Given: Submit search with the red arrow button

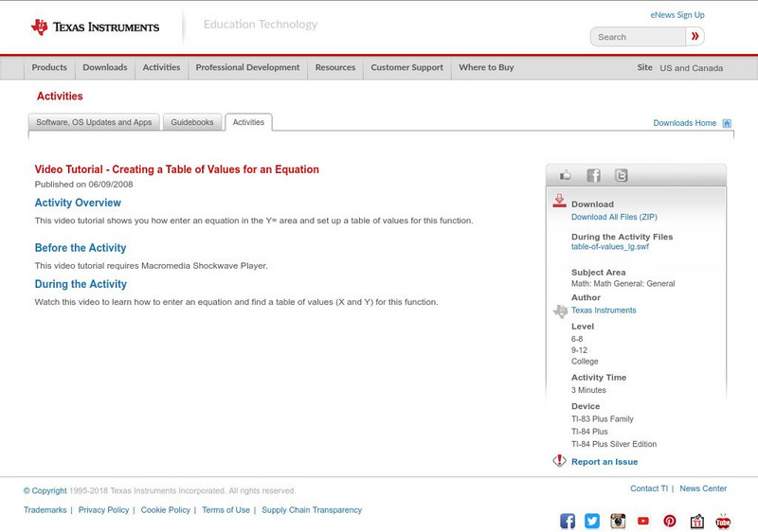Looking at the screenshot, I should click(x=695, y=36).
